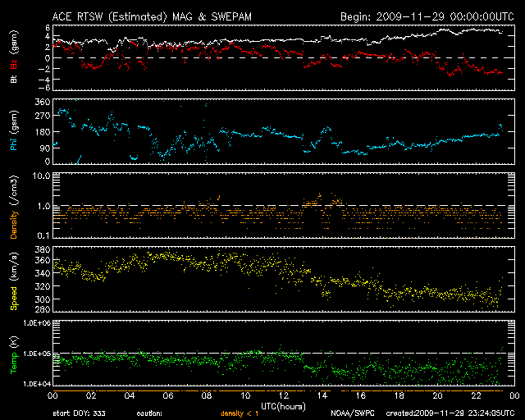The width and height of the screenshot is (525, 420).
Task: Click the Speed (km/s) axis label
Action: (x=13, y=279)
